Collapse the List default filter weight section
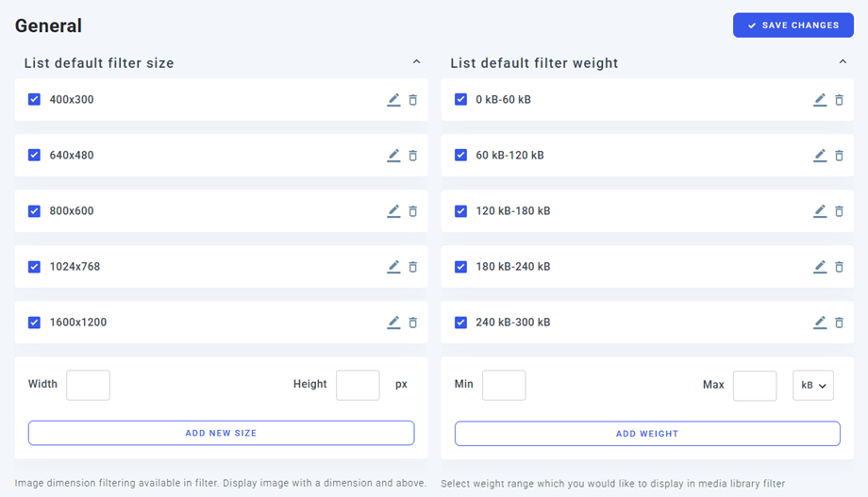Screen dimensions: 868x497 [843, 62]
